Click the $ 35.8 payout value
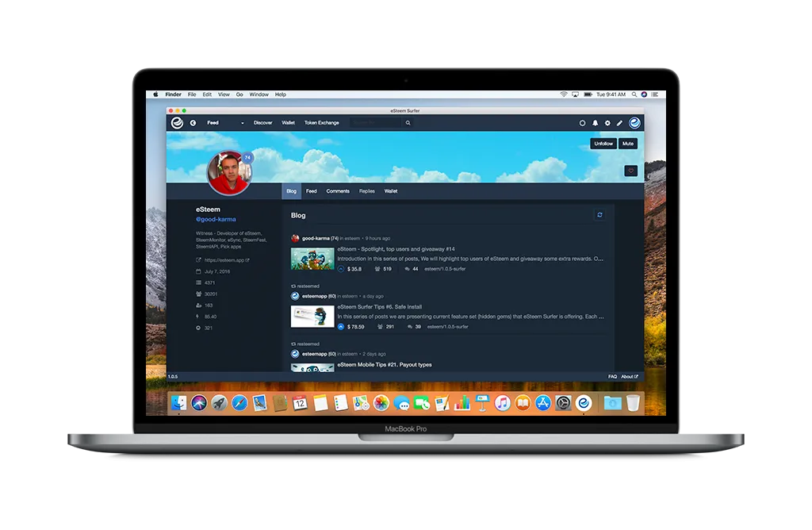812x530 pixels. [x=354, y=269]
